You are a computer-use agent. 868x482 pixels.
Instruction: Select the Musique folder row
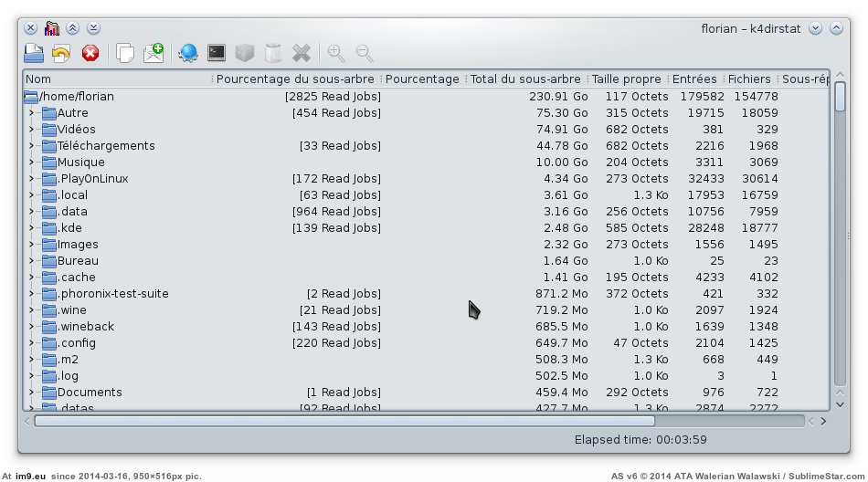click(x=80, y=162)
